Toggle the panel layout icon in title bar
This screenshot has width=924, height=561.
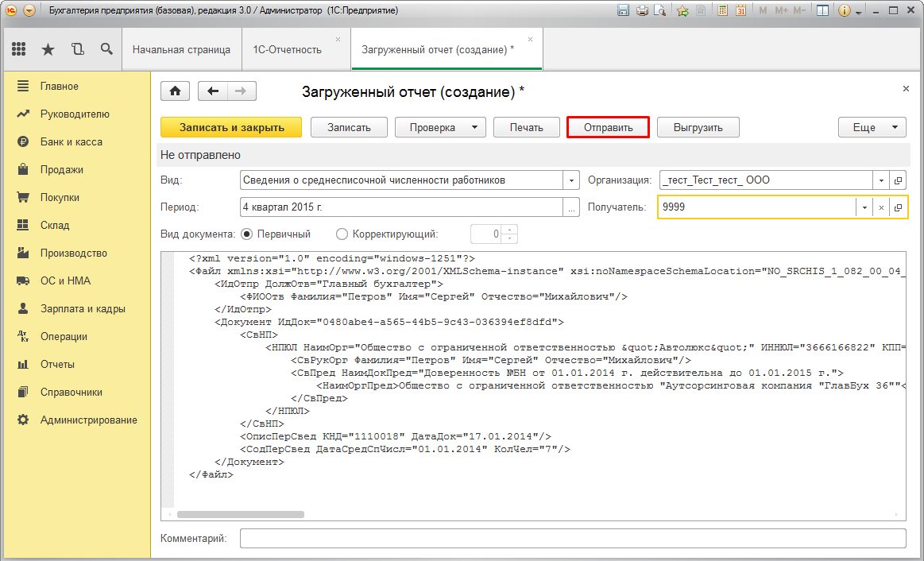(x=822, y=10)
